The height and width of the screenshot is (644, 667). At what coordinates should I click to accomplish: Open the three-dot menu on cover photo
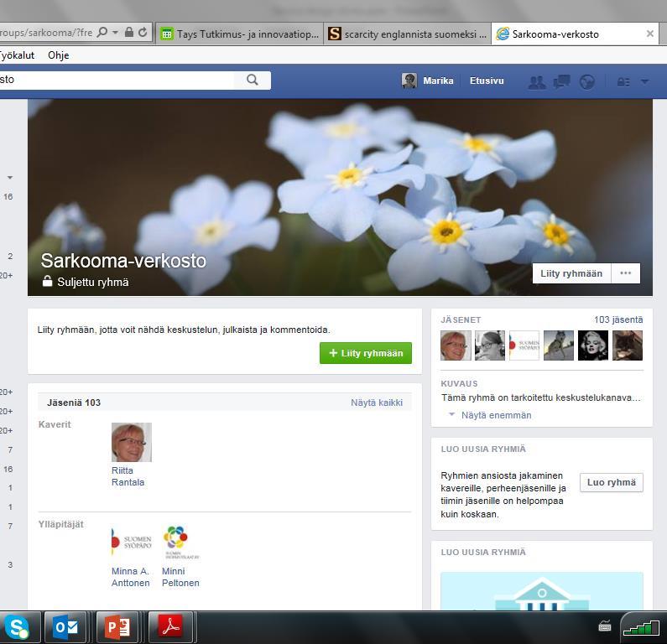[626, 273]
